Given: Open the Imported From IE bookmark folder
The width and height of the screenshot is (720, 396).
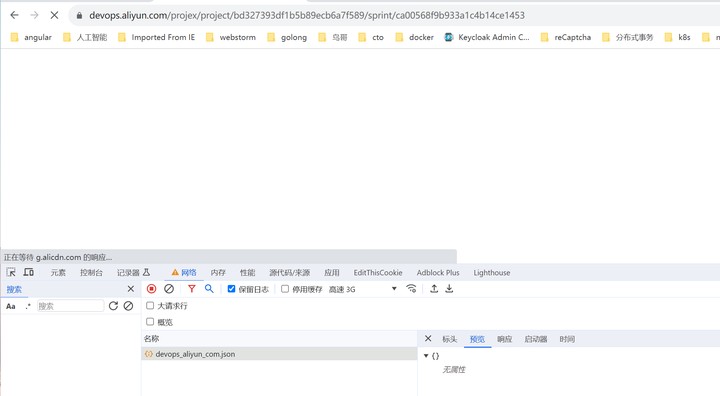Looking at the screenshot, I should coord(157,37).
